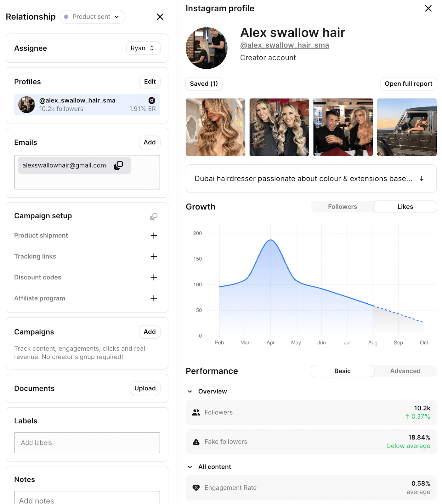Open the restaurant couple photo thumbnail

343,127
